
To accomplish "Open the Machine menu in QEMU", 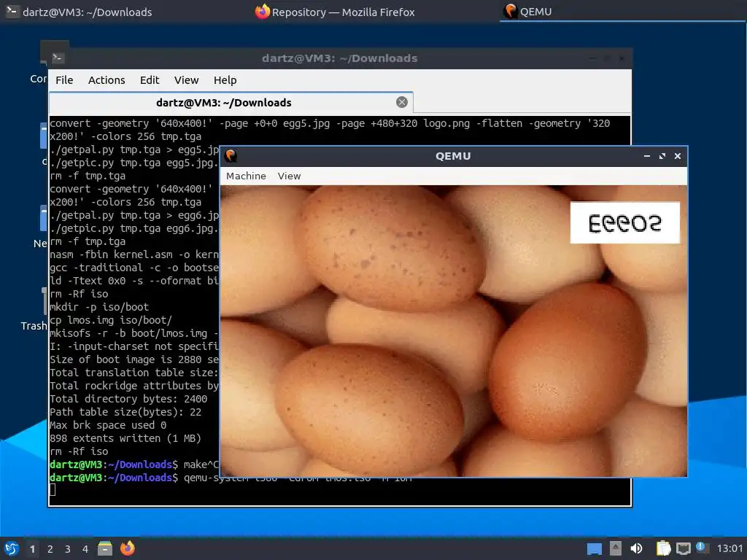I will click(246, 176).
